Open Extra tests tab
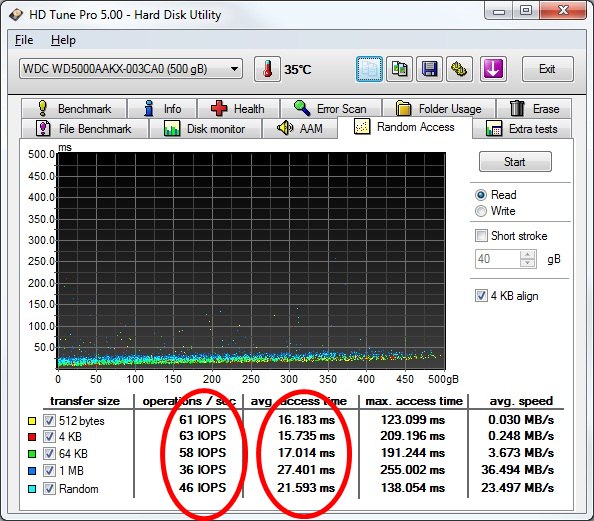The height and width of the screenshot is (521, 594). tap(522, 128)
